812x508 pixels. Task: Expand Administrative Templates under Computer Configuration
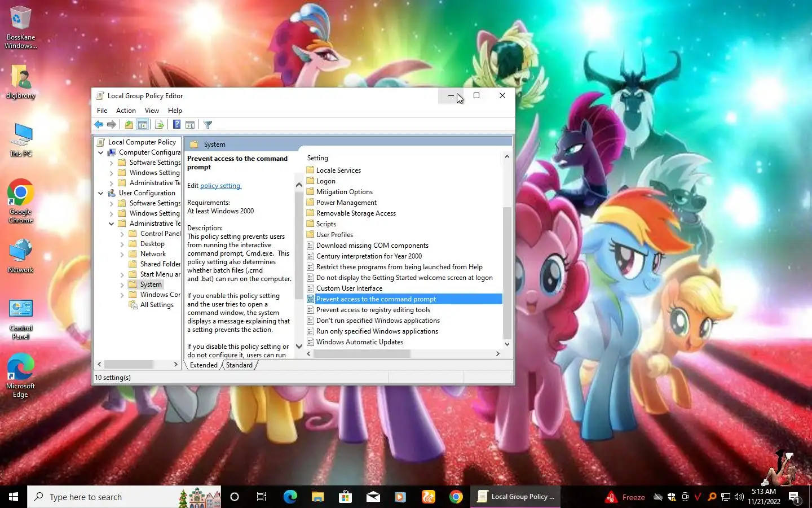pyautogui.click(x=111, y=183)
